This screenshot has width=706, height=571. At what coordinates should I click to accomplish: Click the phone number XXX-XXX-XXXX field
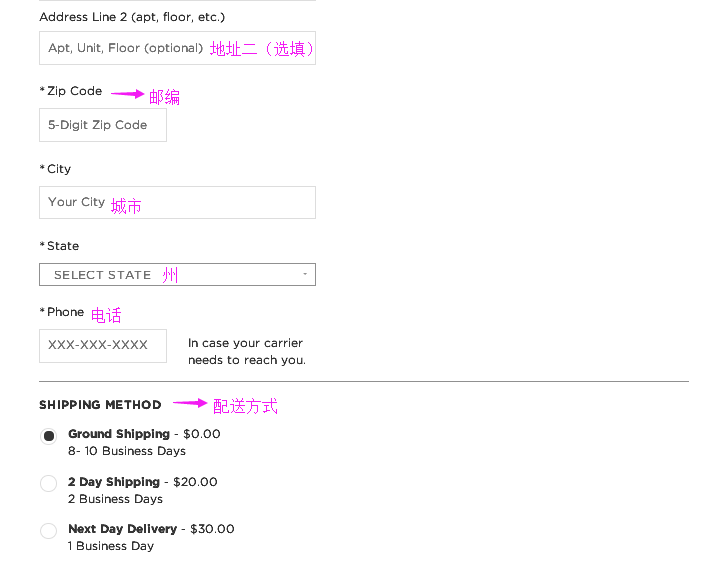pyautogui.click(x=103, y=346)
